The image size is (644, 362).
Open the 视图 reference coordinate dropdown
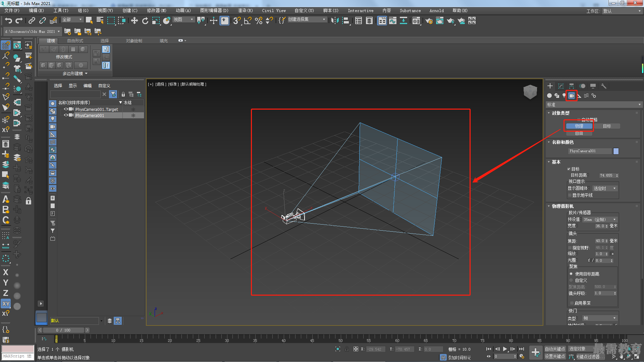pyautogui.click(x=184, y=20)
